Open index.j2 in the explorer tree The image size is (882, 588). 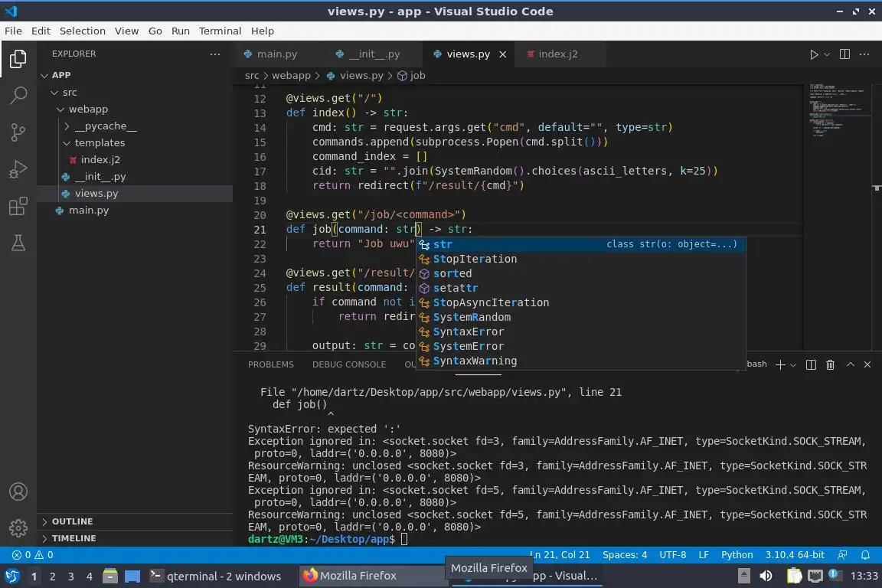tap(135, 159)
